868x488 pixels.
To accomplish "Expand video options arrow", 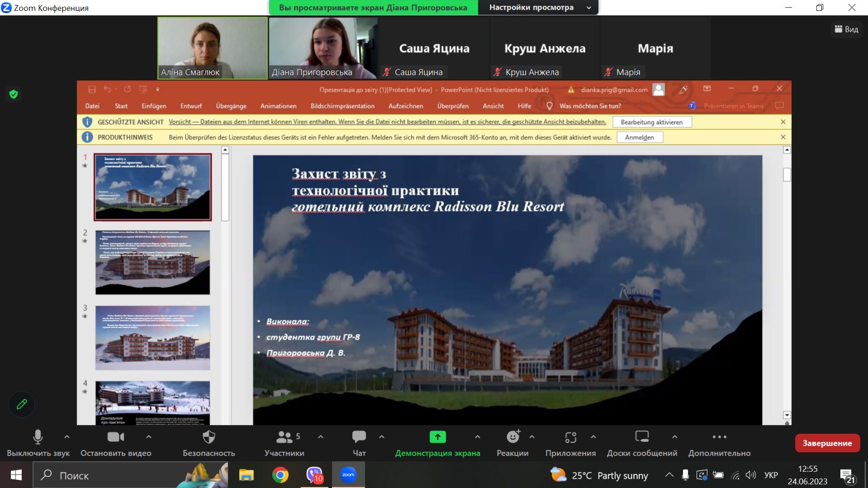I will coord(149,436).
